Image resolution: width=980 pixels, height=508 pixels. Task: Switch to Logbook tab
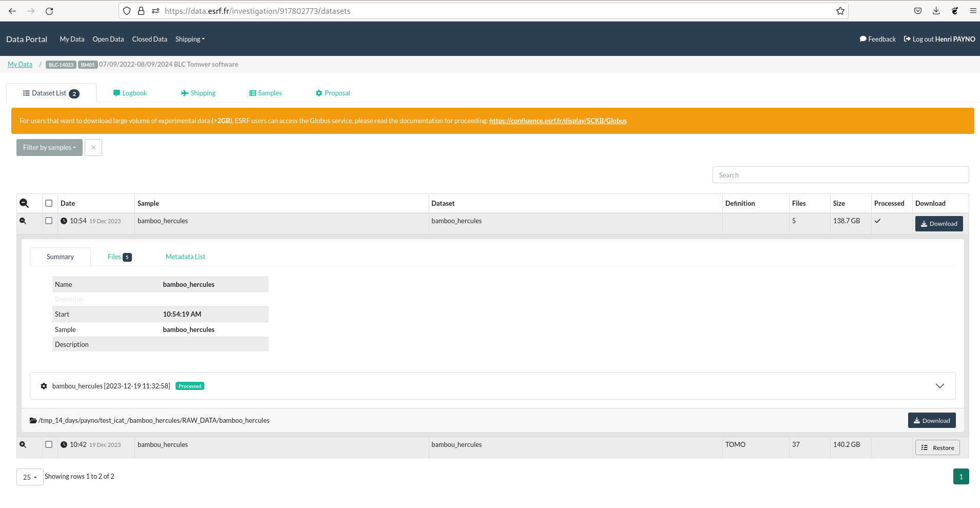(x=130, y=93)
